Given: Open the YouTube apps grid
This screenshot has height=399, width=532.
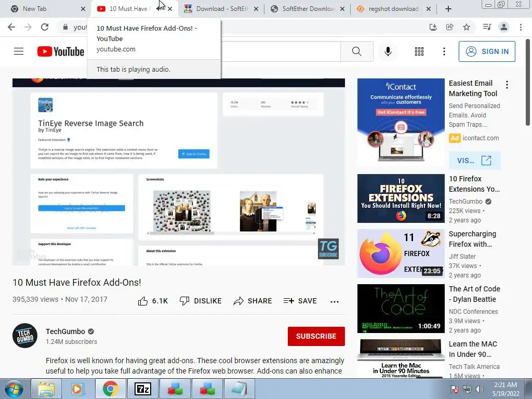Looking at the screenshot, I should click(x=419, y=51).
